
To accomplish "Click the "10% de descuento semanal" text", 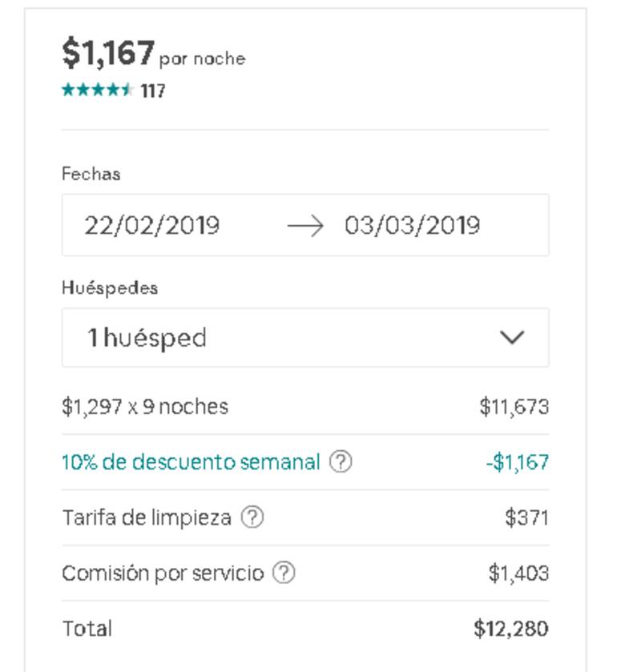I will point(191,462).
